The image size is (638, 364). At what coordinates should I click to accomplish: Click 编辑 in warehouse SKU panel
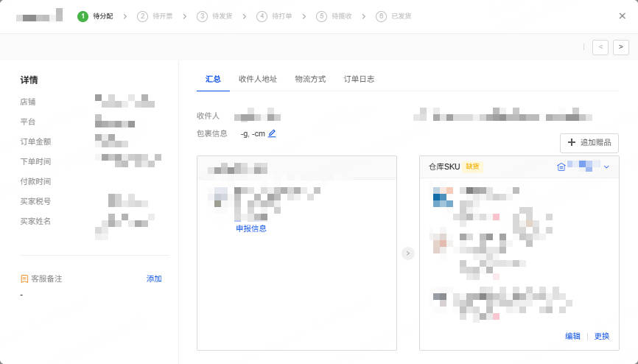(x=572, y=336)
